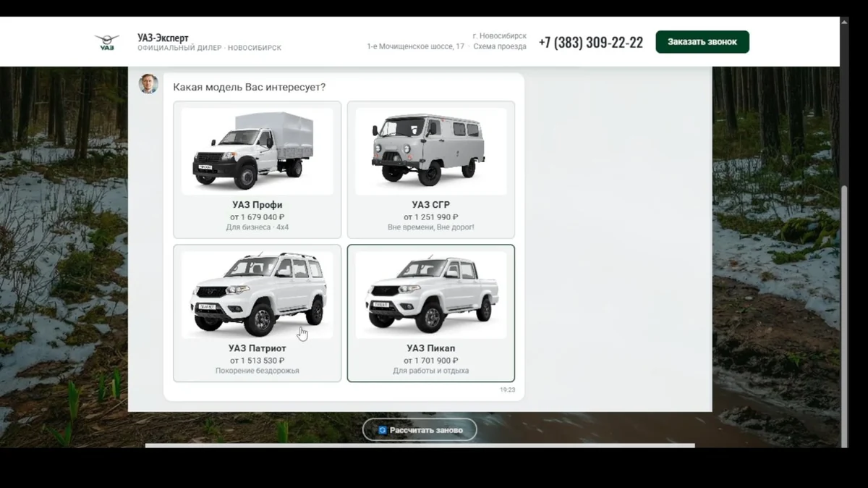The width and height of the screenshot is (868, 488).
Task: Click the consultant avatar in the chat
Action: pos(148,84)
